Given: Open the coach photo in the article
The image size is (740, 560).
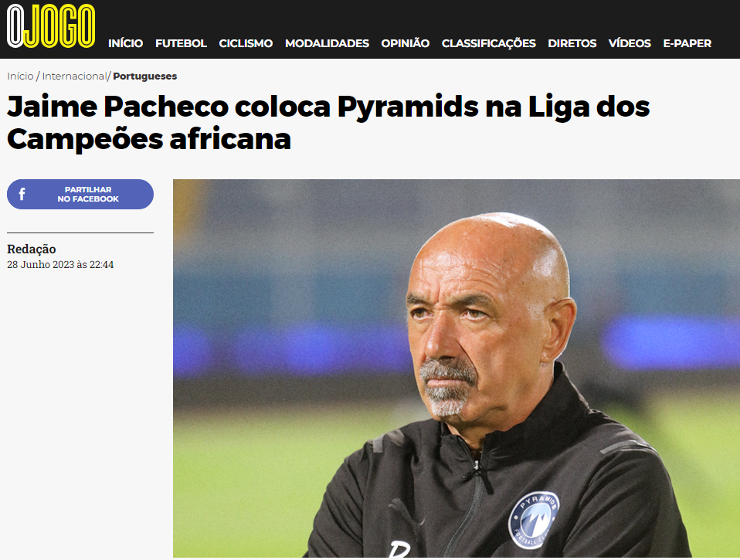Looking at the screenshot, I should (457, 368).
